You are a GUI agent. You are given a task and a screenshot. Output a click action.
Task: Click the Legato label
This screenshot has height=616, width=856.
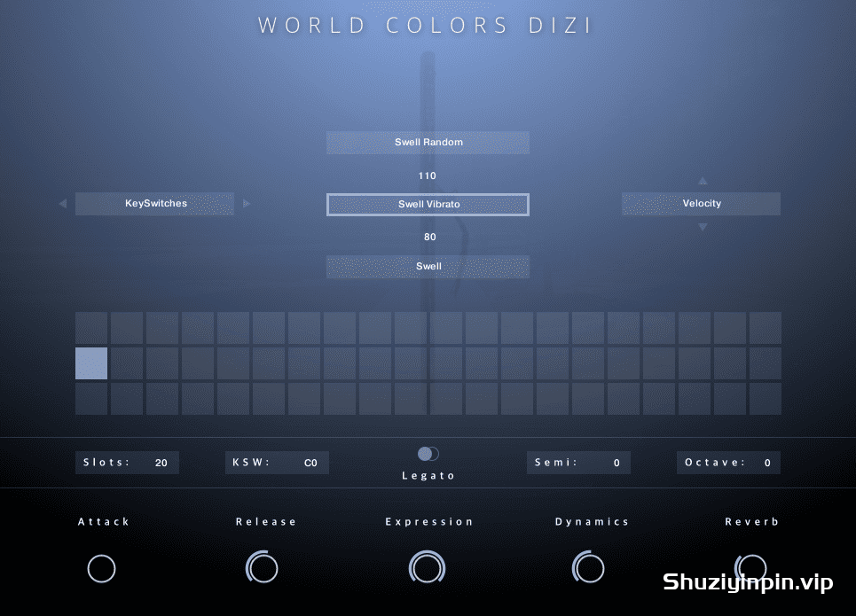(428, 476)
